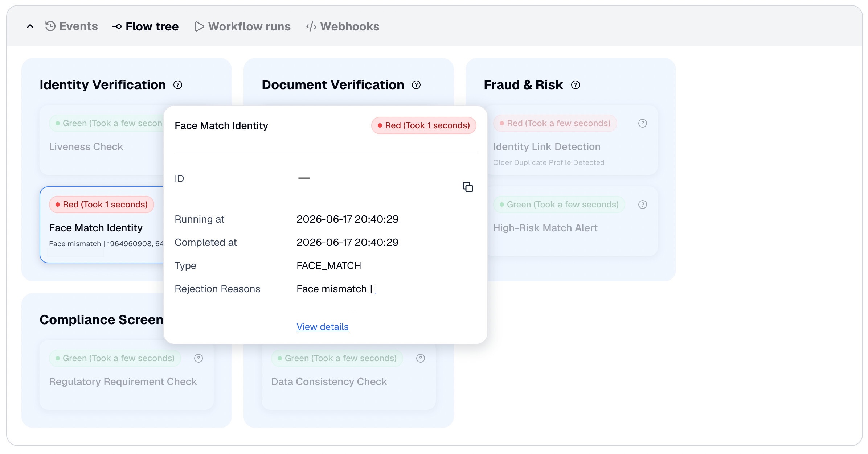Click Red badge on Identity Link Detection card
This screenshot has width=868, height=454.
[x=555, y=123]
